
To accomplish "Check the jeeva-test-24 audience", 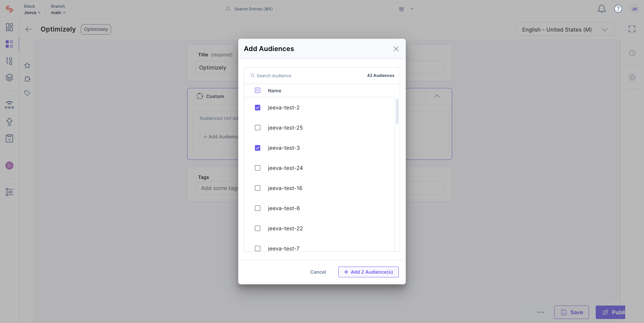I will [258, 168].
